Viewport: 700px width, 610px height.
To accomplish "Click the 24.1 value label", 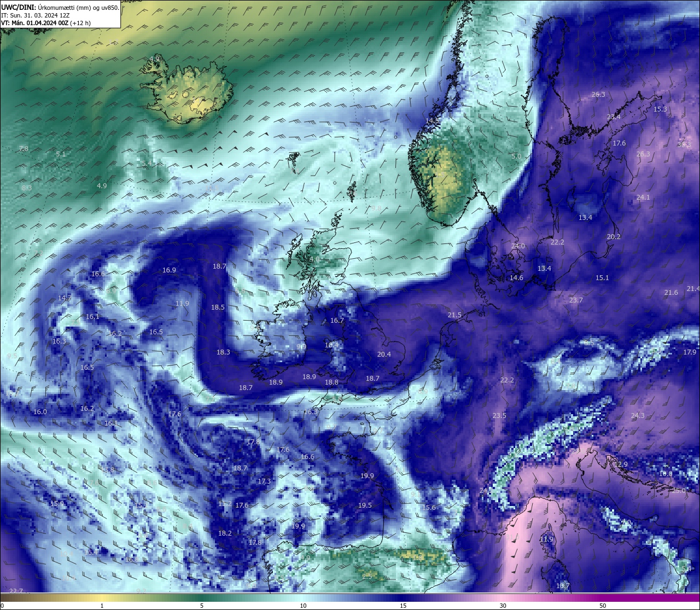I will (643, 197).
